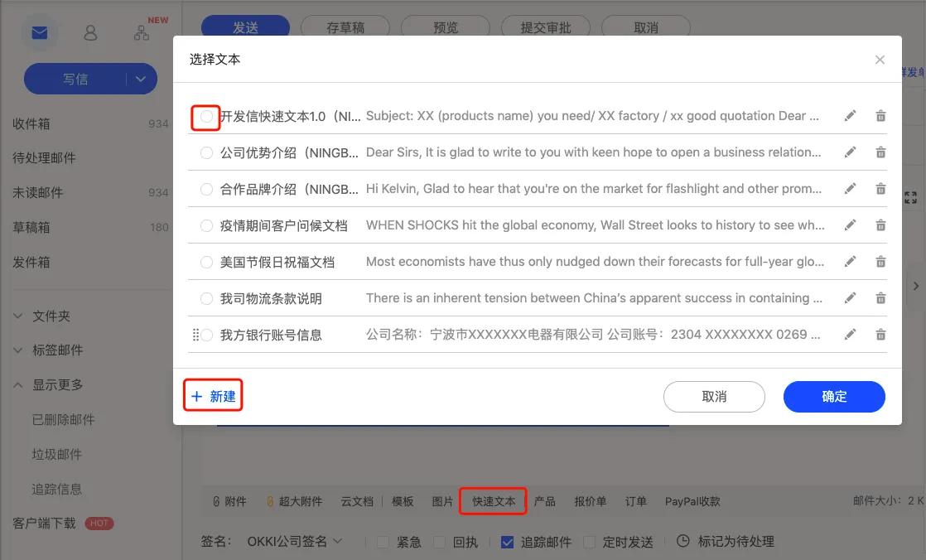
Task: Click the drag handle beside 我方银行账号信息
Action: (195, 335)
